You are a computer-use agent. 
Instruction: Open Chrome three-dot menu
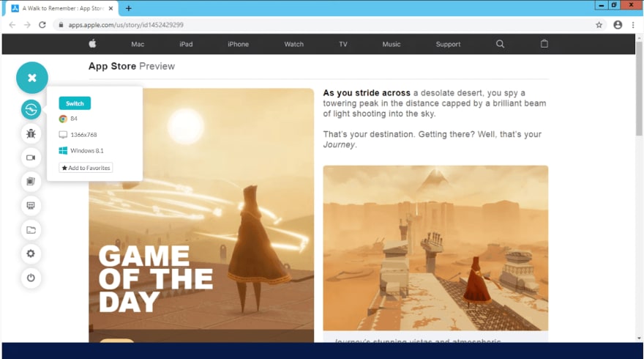click(633, 25)
